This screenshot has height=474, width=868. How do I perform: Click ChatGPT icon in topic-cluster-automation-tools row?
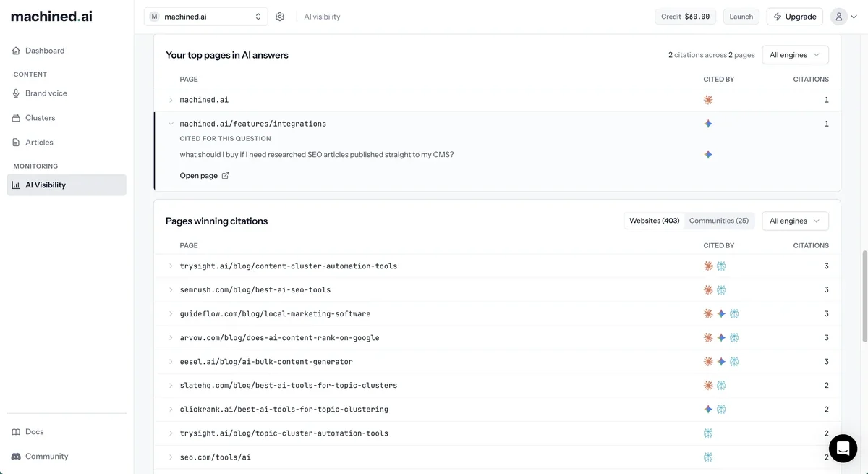pos(708,433)
